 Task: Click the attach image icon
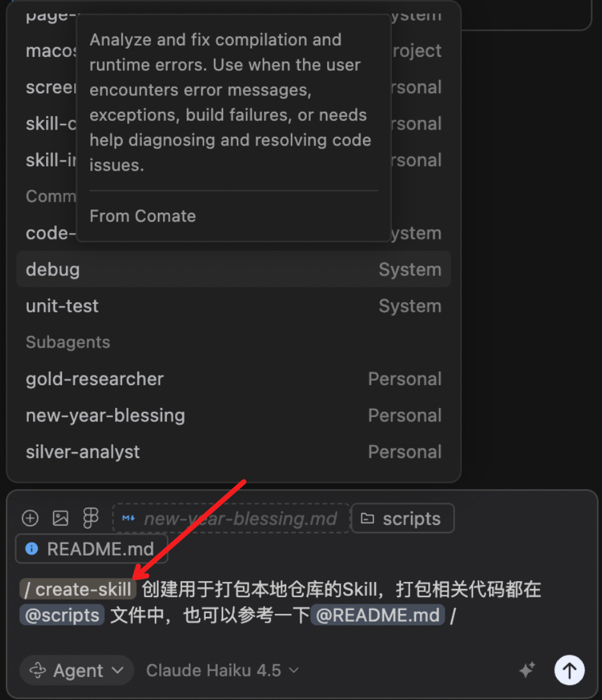click(60, 519)
